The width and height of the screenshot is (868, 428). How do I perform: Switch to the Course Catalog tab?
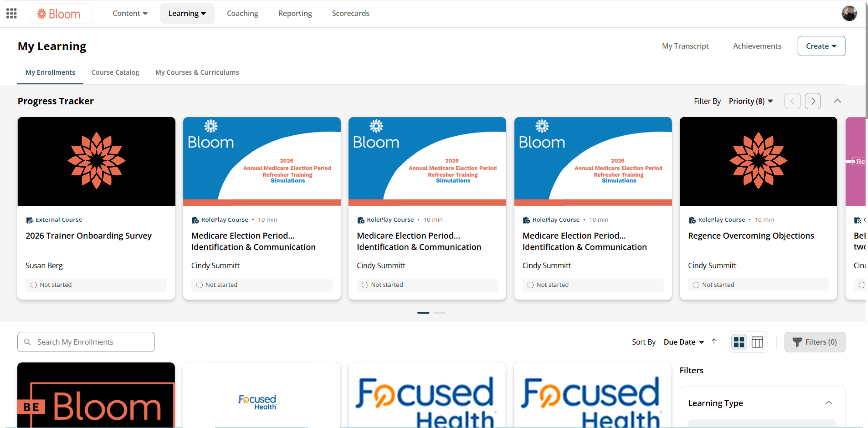point(115,73)
